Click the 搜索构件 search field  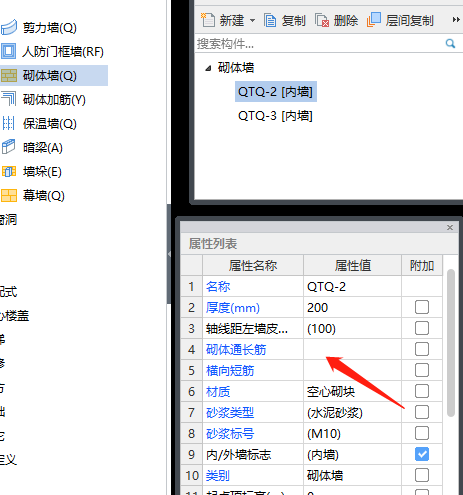coord(320,44)
